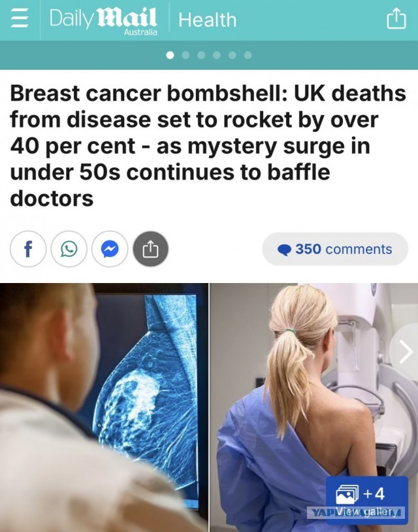418x532 pixels.
Task: Share article on Facebook
Action: coord(28,250)
